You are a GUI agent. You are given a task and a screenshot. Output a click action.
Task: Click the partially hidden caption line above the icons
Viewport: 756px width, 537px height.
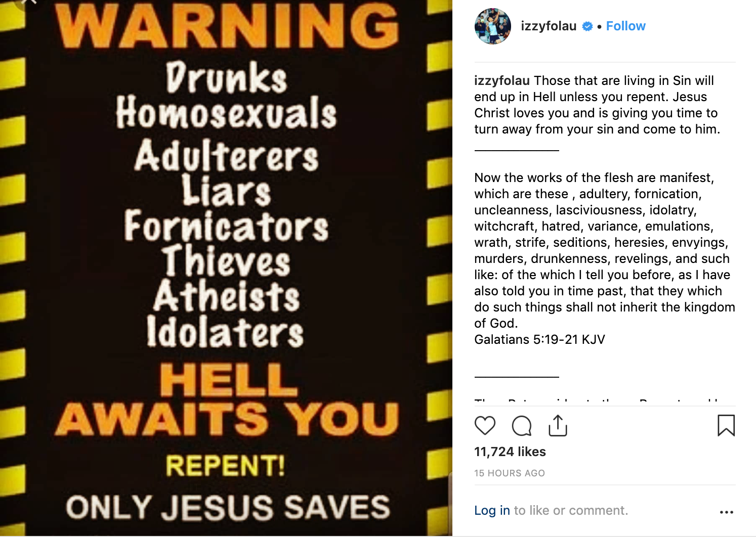[x=597, y=401]
